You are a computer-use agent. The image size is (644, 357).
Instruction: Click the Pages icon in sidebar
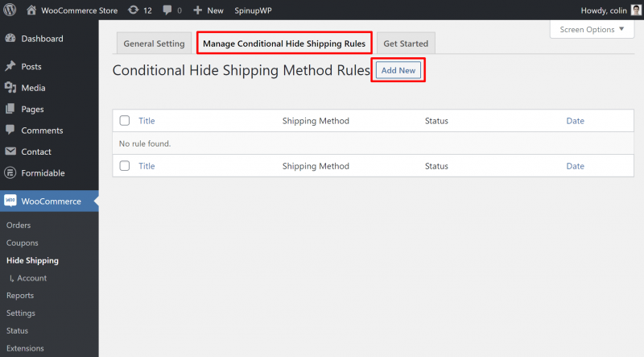point(10,109)
